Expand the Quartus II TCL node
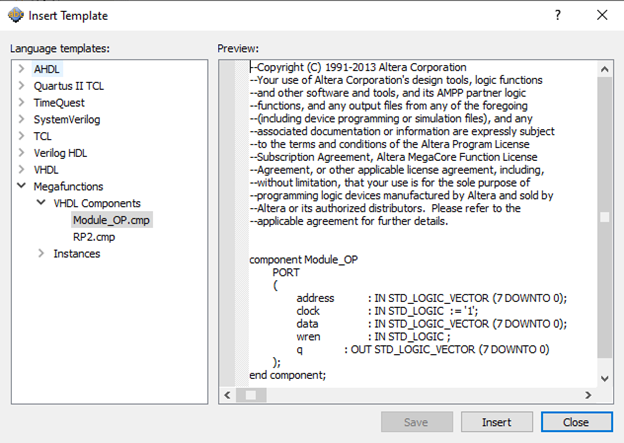This screenshot has height=443, width=624. [x=22, y=86]
